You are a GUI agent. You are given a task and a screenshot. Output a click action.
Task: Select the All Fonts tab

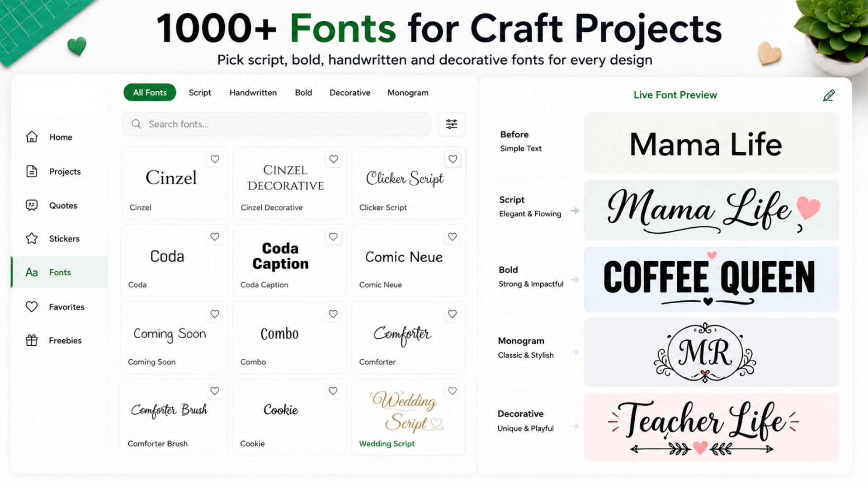pyautogui.click(x=150, y=93)
